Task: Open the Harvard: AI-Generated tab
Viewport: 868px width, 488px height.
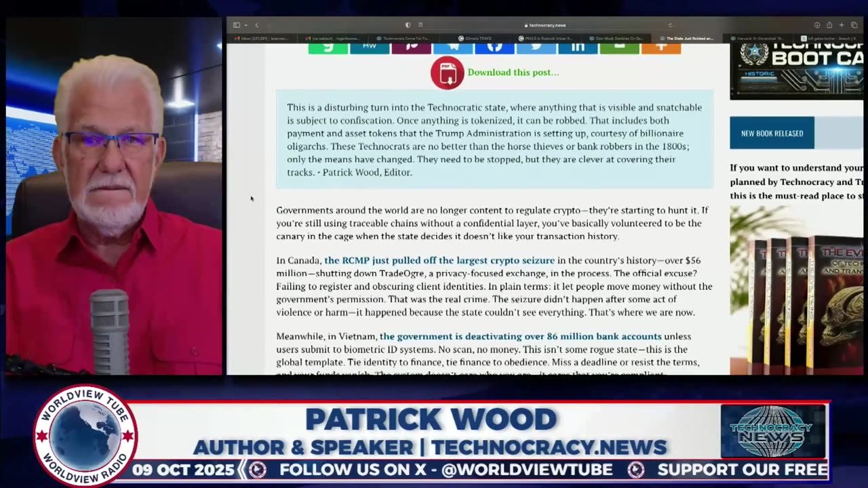Action: tap(758, 39)
